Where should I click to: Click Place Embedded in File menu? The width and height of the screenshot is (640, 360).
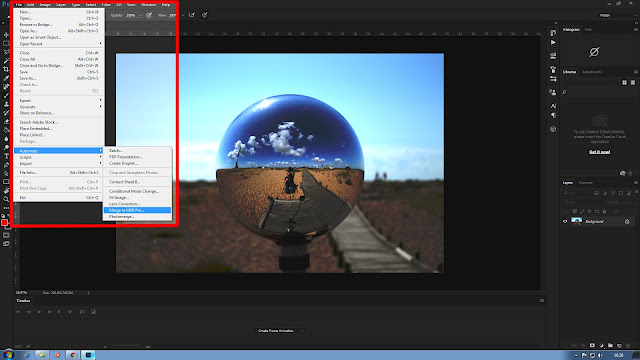click(59, 129)
